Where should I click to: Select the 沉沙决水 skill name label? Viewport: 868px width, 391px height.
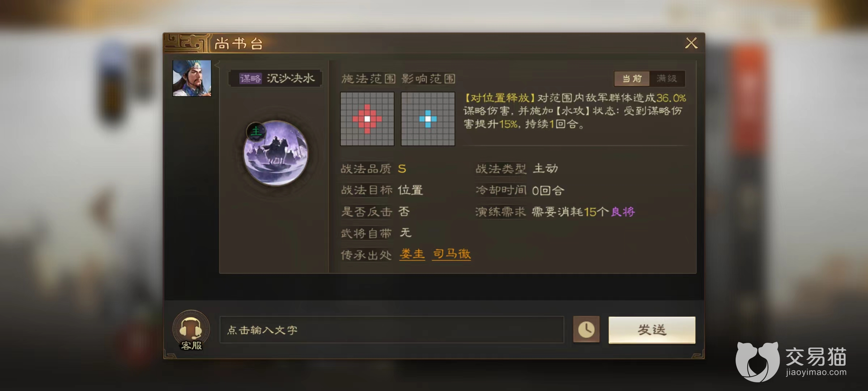pyautogui.click(x=291, y=78)
